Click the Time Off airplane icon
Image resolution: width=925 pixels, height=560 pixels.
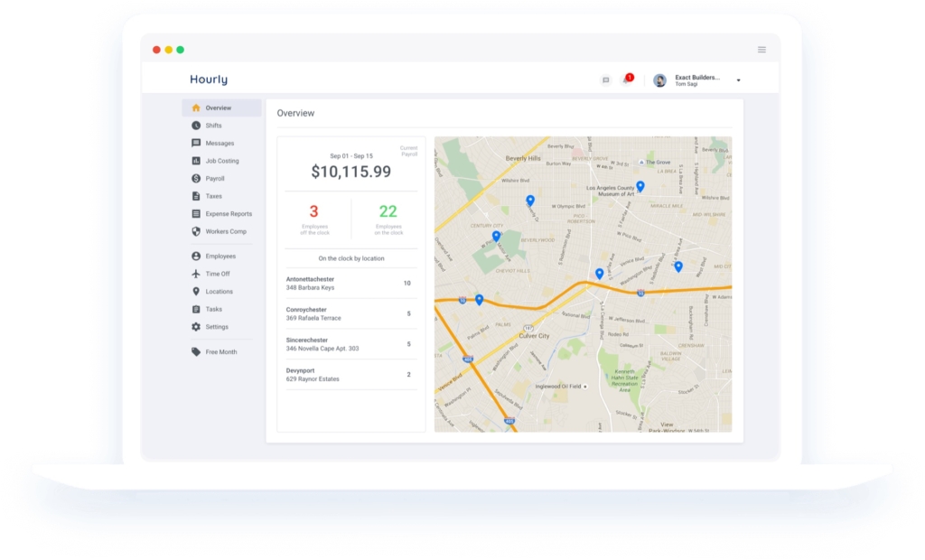(x=196, y=274)
